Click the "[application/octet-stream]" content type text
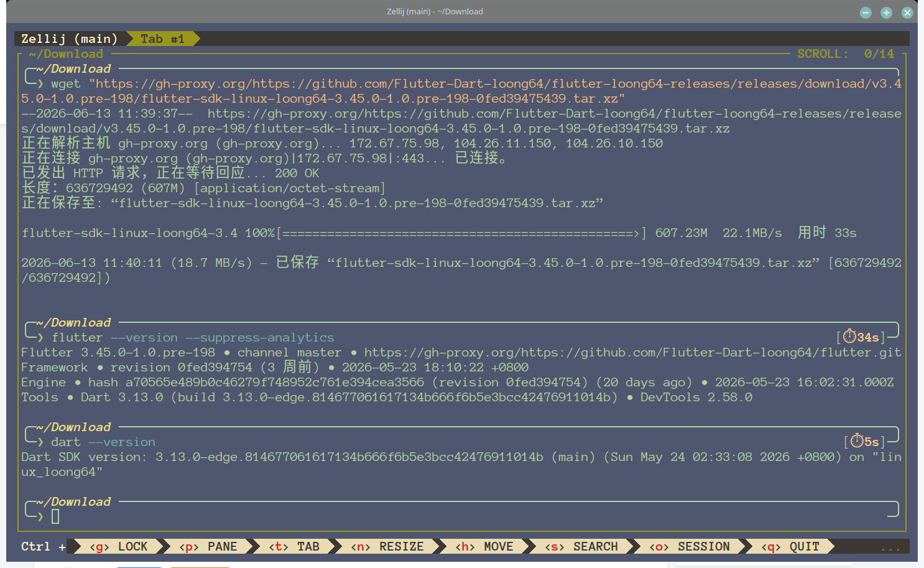The image size is (924, 568). pyautogui.click(x=290, y=189)
